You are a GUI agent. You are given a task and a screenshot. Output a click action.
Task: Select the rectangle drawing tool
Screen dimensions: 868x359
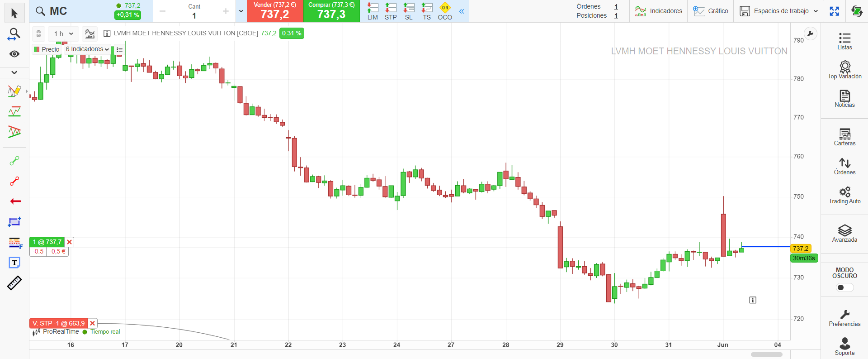pyautogui.click(x=14, y=222)
